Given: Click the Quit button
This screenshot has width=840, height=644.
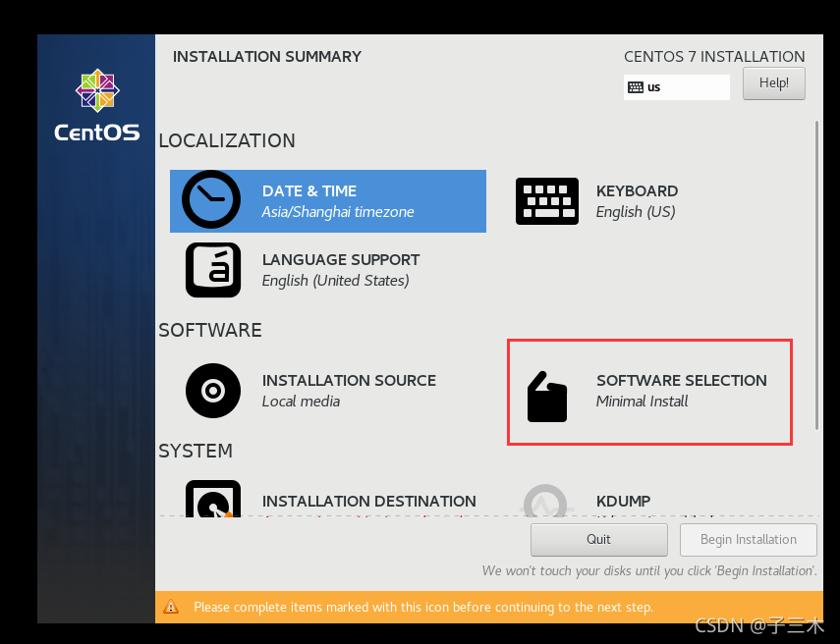Looking at the screenshot, I should (x=599, y=540).
